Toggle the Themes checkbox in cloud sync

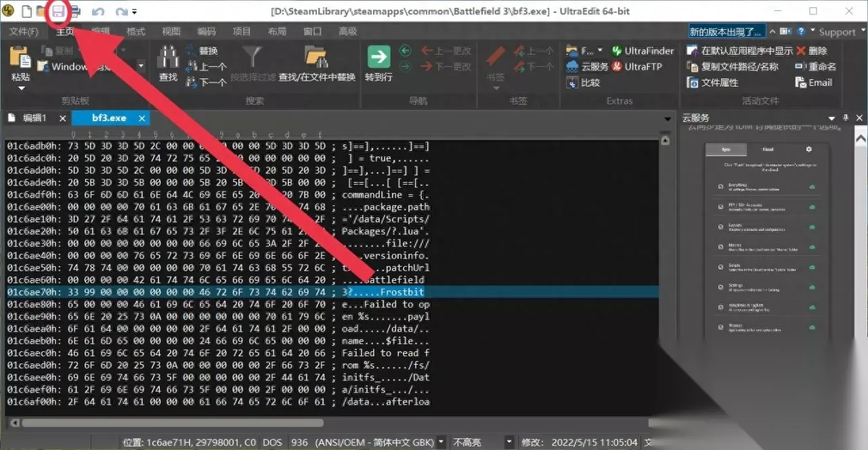[721, 328]
